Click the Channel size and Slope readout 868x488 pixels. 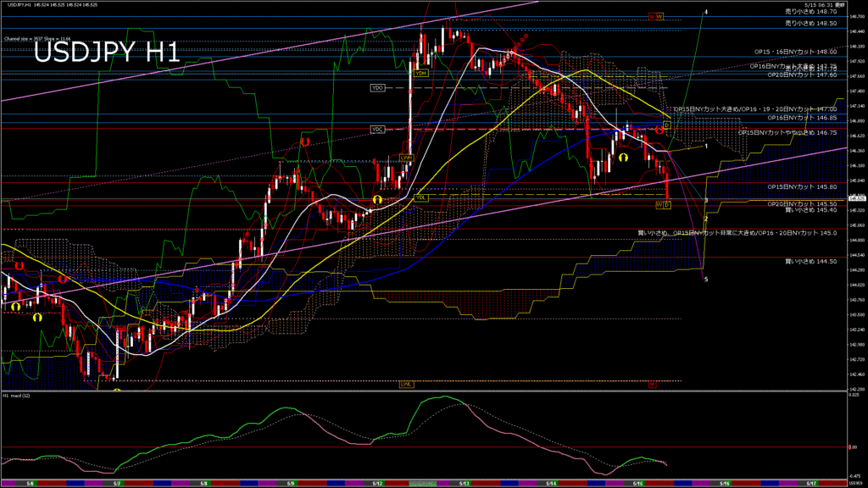click(37, 39)
